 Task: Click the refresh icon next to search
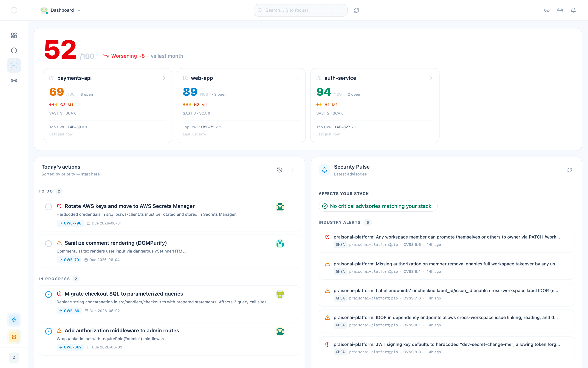coord(356,10)
